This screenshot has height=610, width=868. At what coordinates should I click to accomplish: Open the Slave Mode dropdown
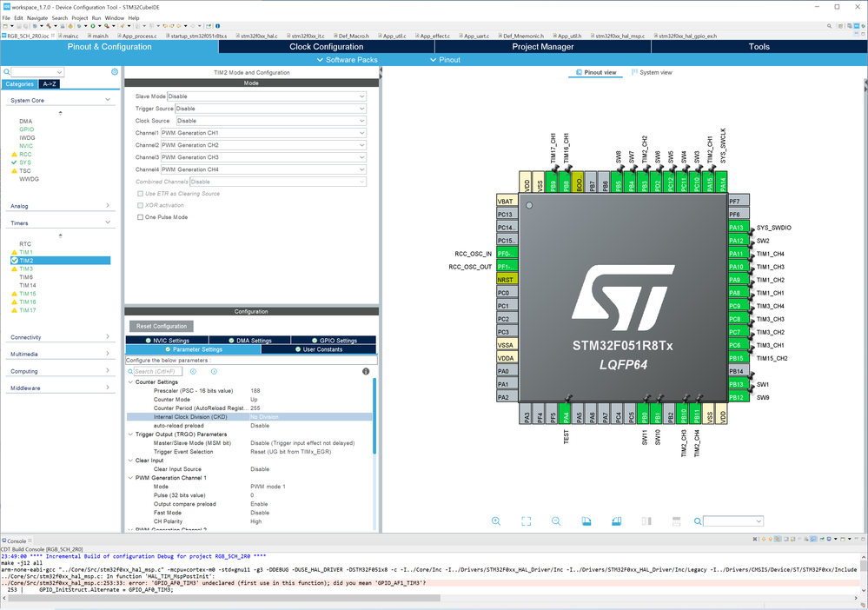tap(267, 96)
